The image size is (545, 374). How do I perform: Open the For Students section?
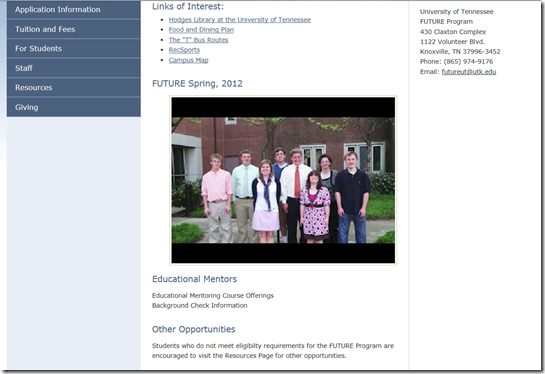[x=74, y=49]
